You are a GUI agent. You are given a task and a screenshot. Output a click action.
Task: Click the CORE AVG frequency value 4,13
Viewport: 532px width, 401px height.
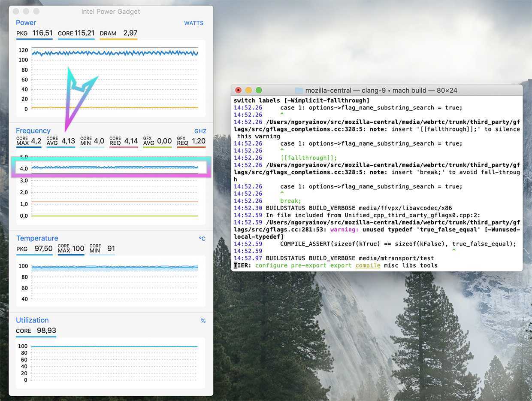click(68, 141)
